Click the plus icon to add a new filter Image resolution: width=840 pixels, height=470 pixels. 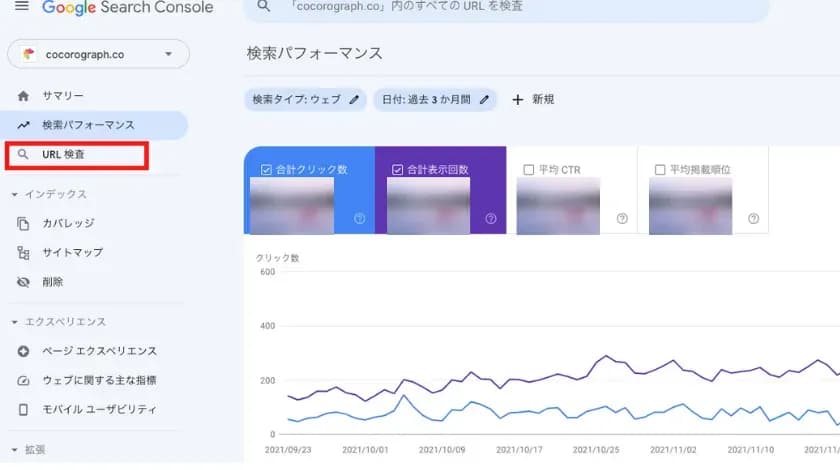pyautogui.click(x=517, y=99)
